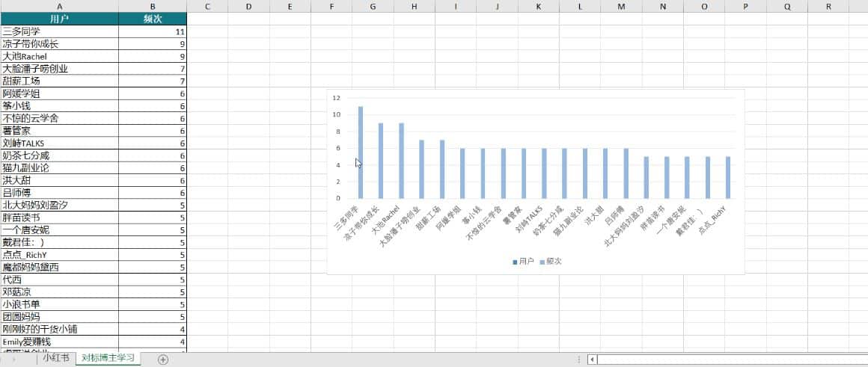This screenshot has width=868, height=367.
Task: Click the 用户 legend marker in chart
Action: point(515,262)
